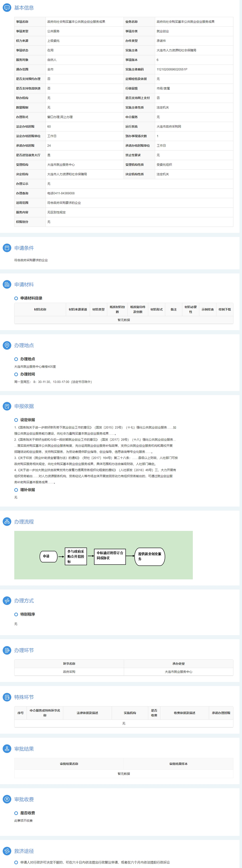
Task: Click the 救济途径 section icon
Action: (x=7, y=851)
